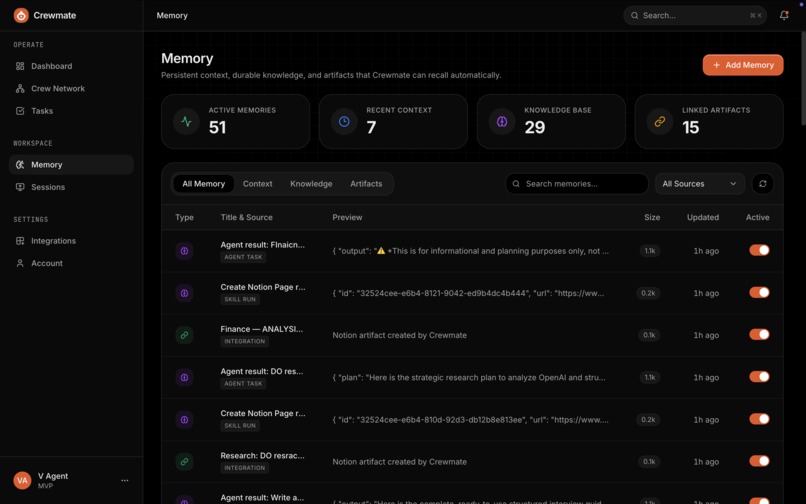Click the Crew Network icon in sidebar

[x=20, y=88]
